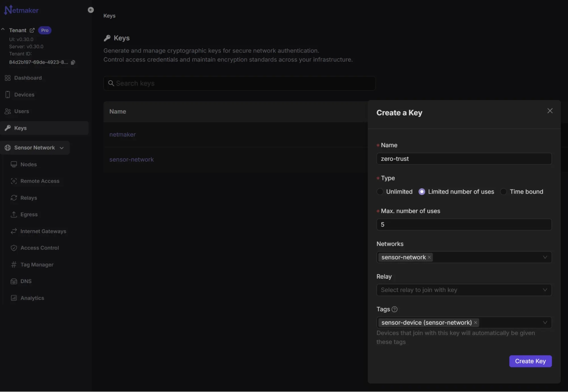568x392 pixels.
Task: Open the Relay selection dropdown
Action: click(545, 290)
